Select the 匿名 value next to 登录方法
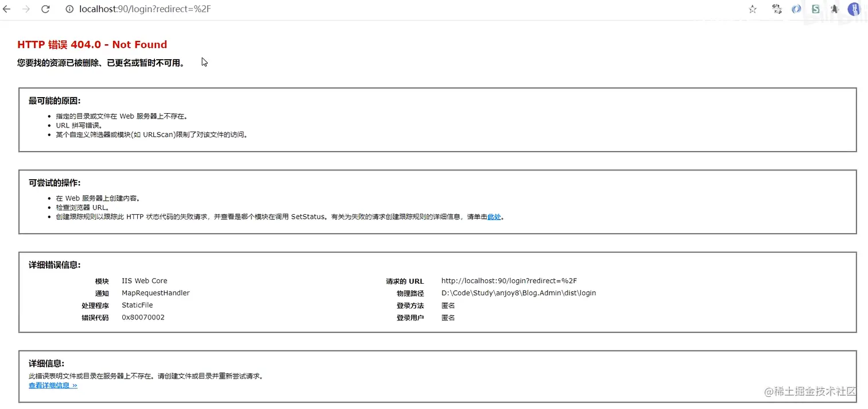 coord(448,306)
